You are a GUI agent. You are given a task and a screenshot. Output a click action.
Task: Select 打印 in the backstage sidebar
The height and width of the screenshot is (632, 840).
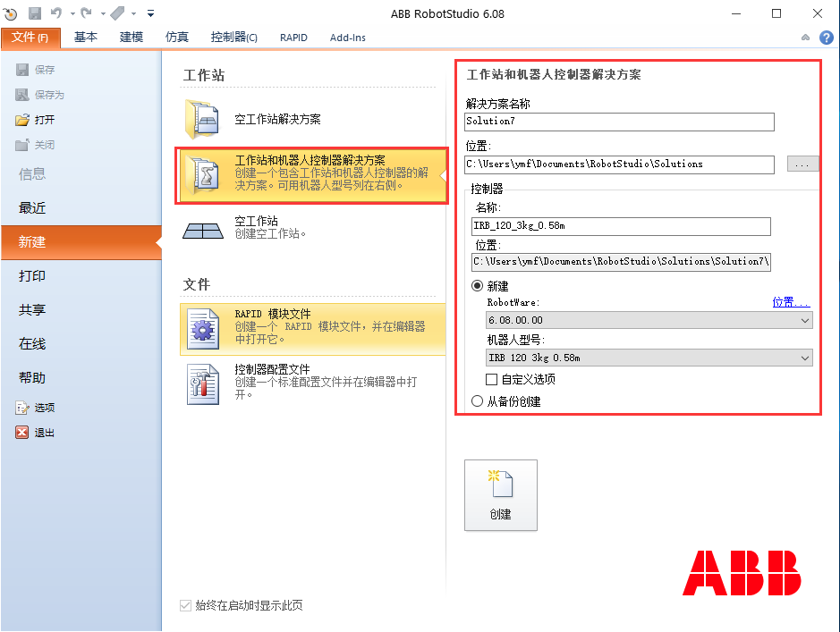click(32, 276)
